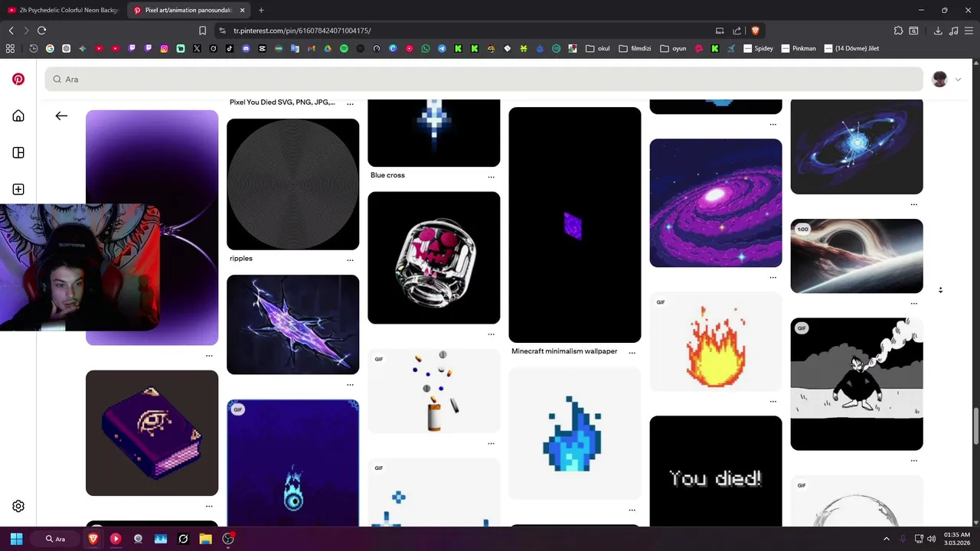Open options under the purple galaxy pin
This screenshot has height=551, width=980.
(x=773, y=278)
